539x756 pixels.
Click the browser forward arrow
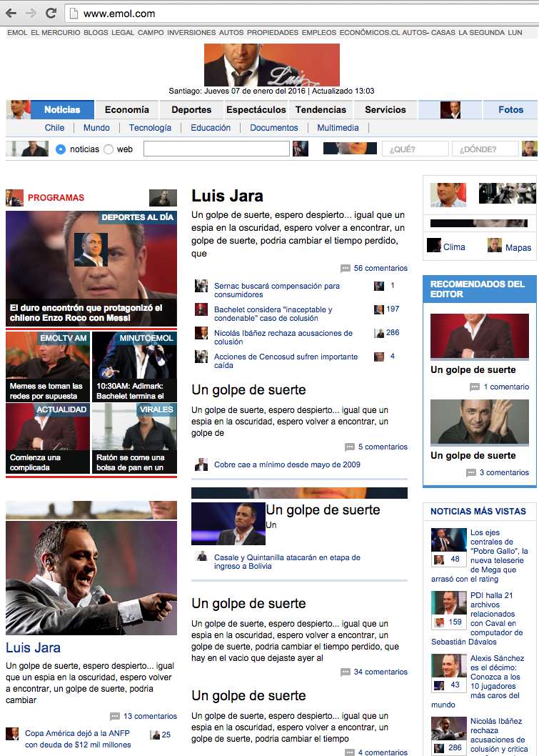(x=31, y=14)
